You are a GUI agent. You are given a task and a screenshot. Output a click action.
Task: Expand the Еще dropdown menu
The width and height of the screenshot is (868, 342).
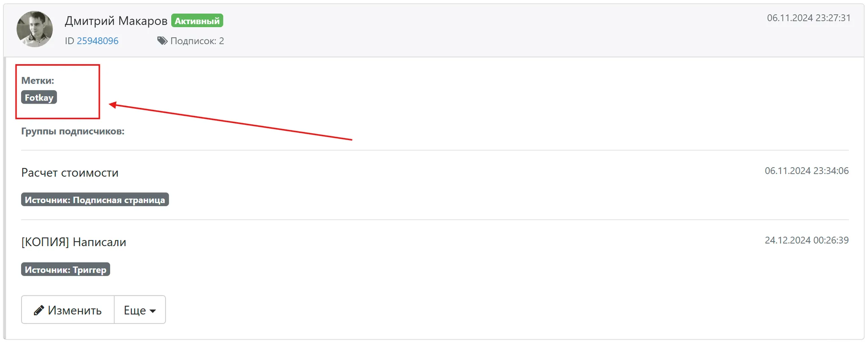click(140, 310)
